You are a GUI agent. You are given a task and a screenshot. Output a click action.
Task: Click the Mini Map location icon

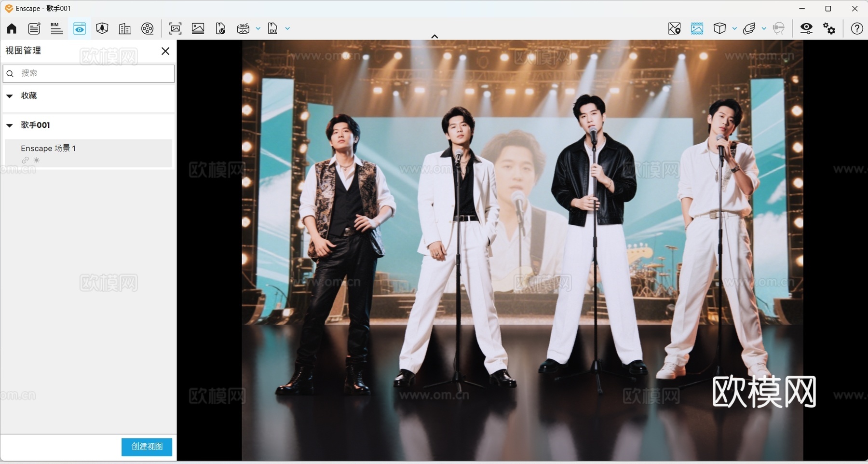(675, 28)
